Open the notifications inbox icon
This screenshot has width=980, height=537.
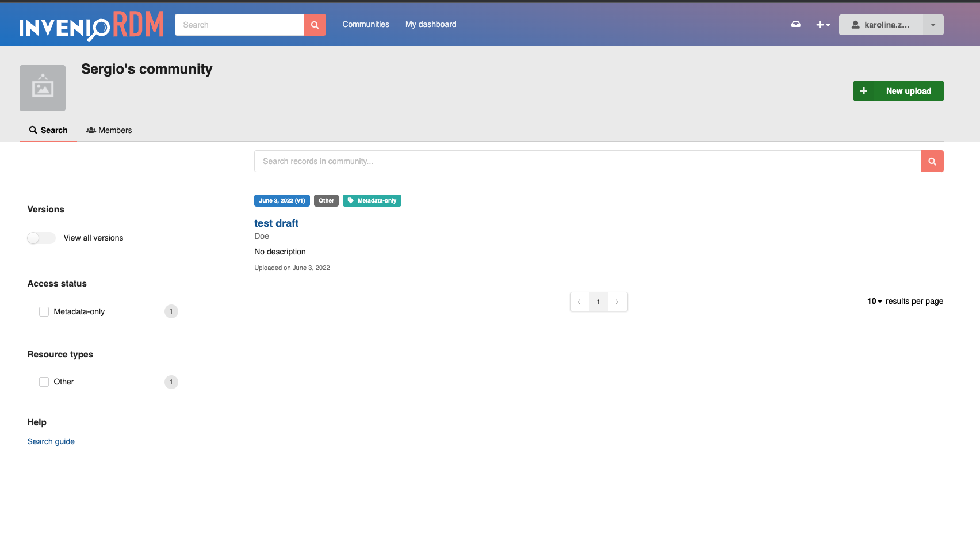(x=795, y=24)
